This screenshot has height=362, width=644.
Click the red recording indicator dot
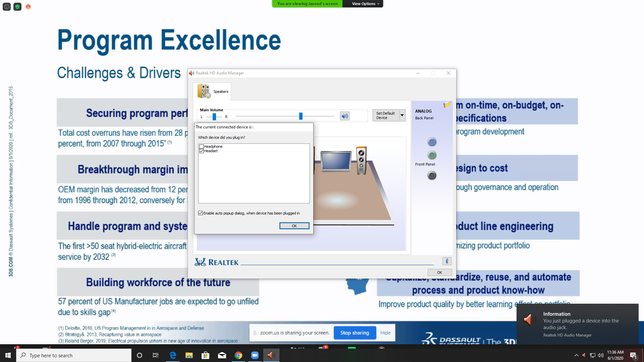[28, 7]
